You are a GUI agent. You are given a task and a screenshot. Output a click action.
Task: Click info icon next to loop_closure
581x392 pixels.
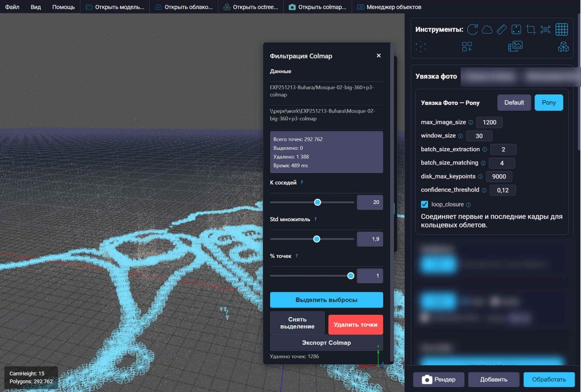(468, 205)
